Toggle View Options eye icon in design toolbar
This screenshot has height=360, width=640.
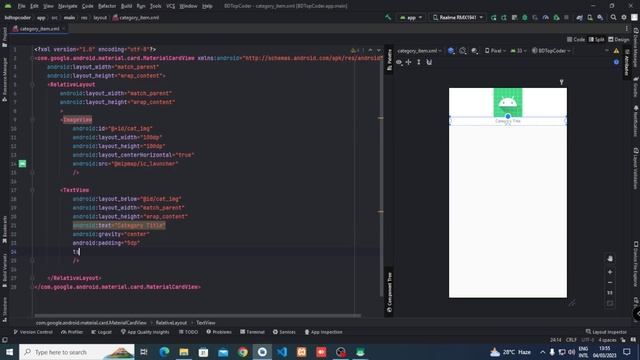(399, 62)
